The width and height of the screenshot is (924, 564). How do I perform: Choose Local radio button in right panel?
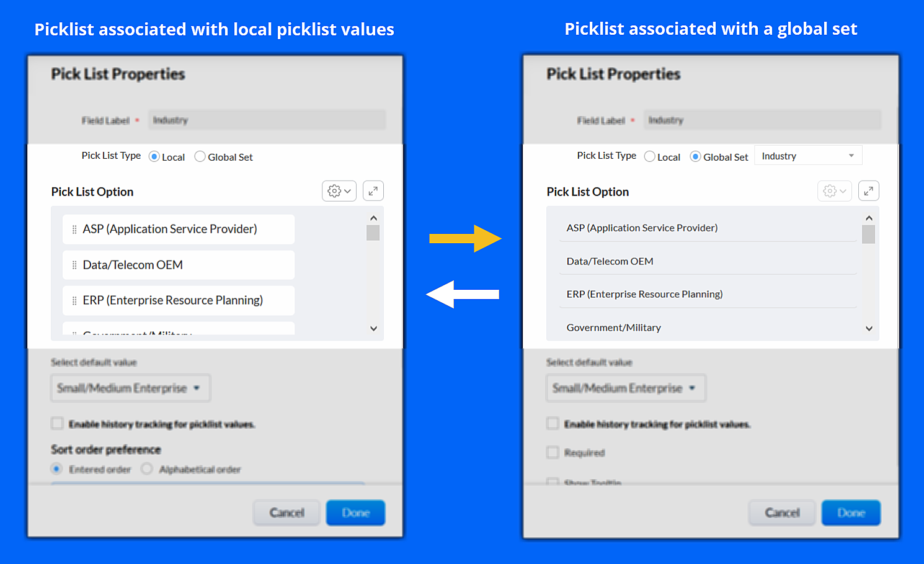click(x=650, y=157)
